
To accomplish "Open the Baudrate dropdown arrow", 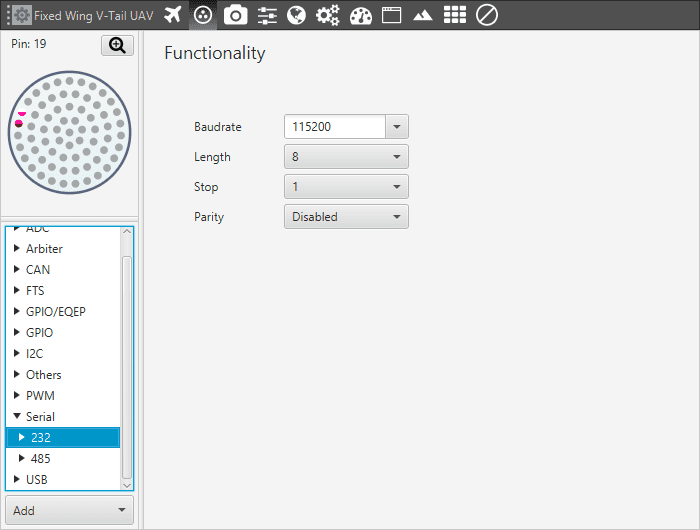I will point(396,127).
